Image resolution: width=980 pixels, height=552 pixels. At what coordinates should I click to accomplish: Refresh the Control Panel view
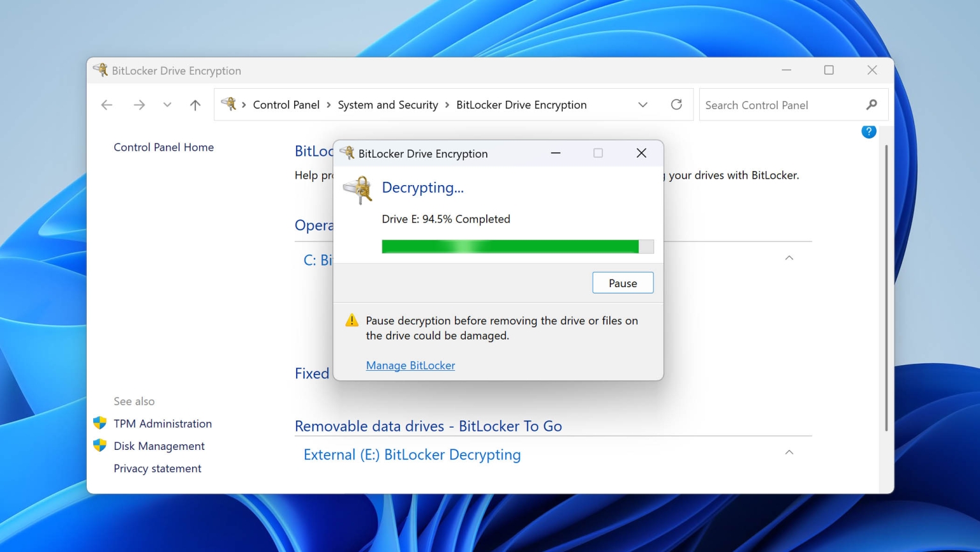[676, 104]
